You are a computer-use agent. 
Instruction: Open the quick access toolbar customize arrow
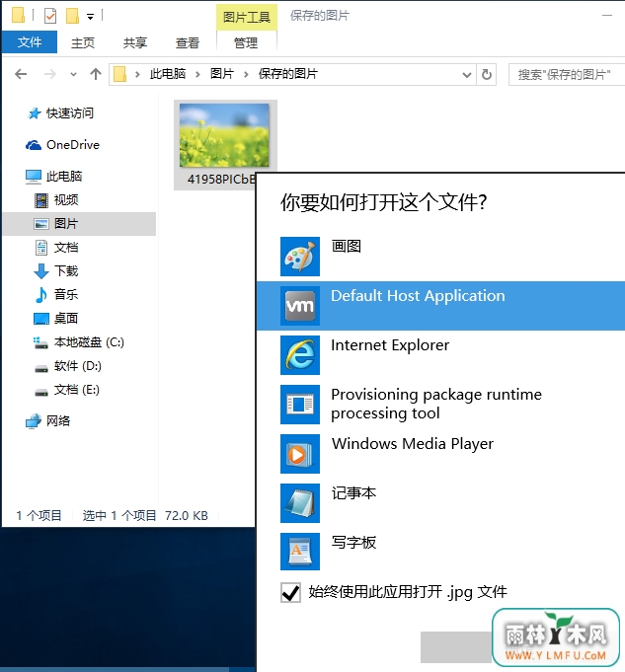click(90, 17)
